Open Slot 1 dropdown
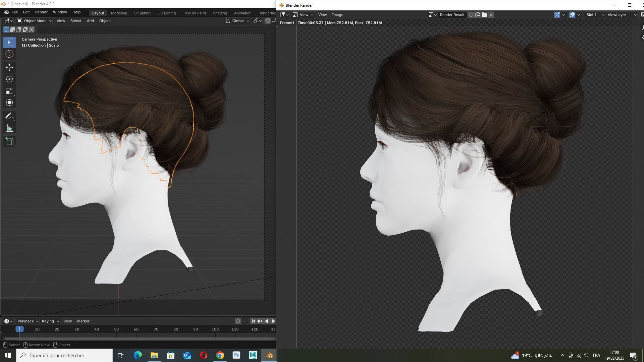Screen dimensions: 644x362 click(595, 15)
